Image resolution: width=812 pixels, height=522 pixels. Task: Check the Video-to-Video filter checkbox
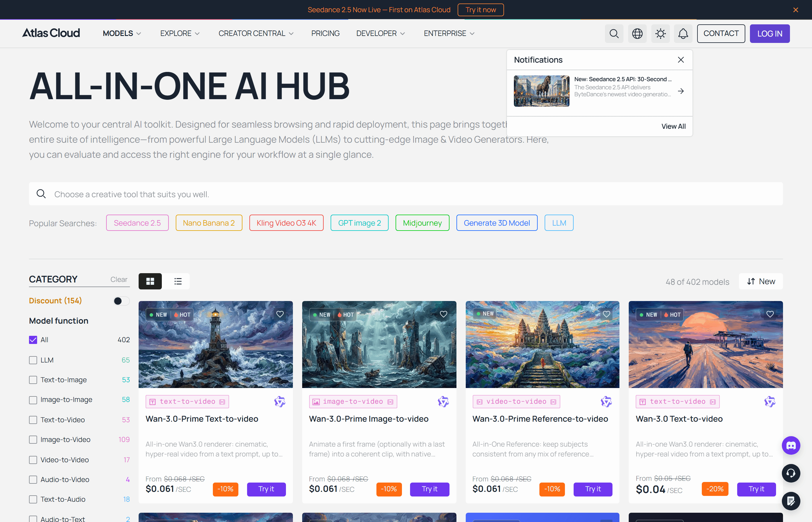point(33,460)
